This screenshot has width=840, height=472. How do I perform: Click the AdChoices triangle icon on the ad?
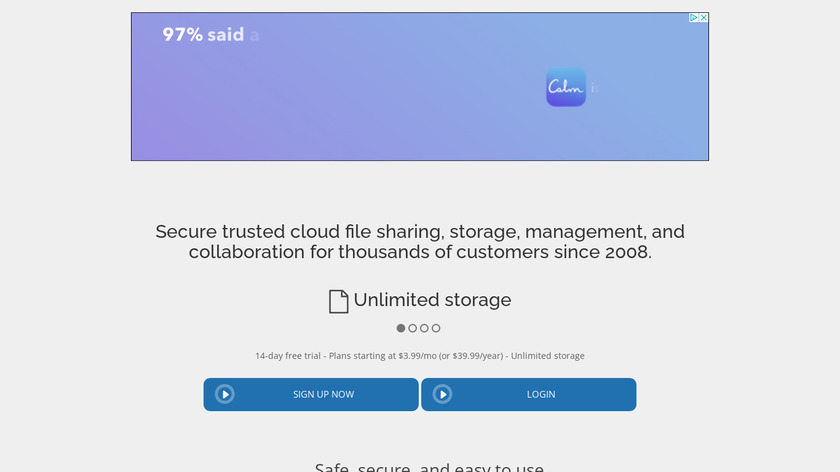pyautogui.click(x=693, y=18)
